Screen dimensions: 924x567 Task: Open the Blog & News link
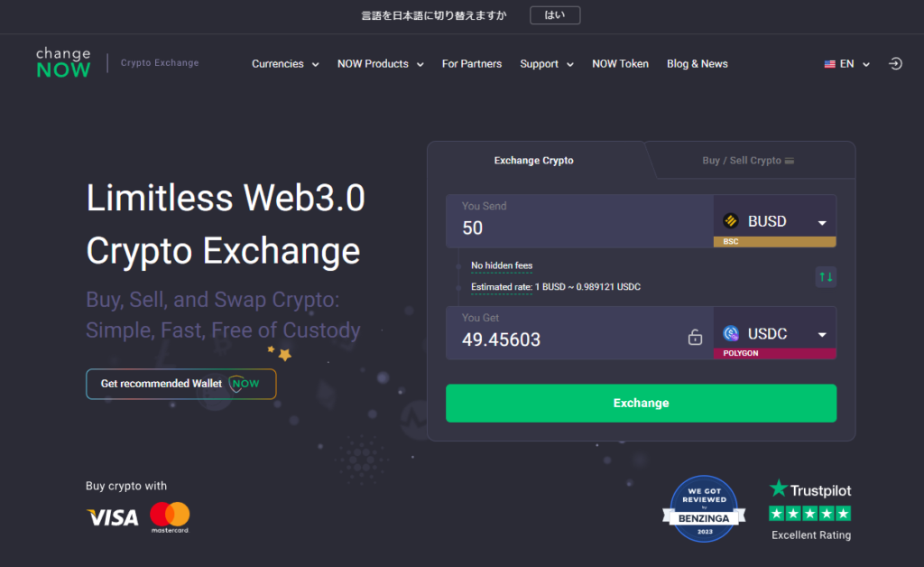(x=697, y=64)
